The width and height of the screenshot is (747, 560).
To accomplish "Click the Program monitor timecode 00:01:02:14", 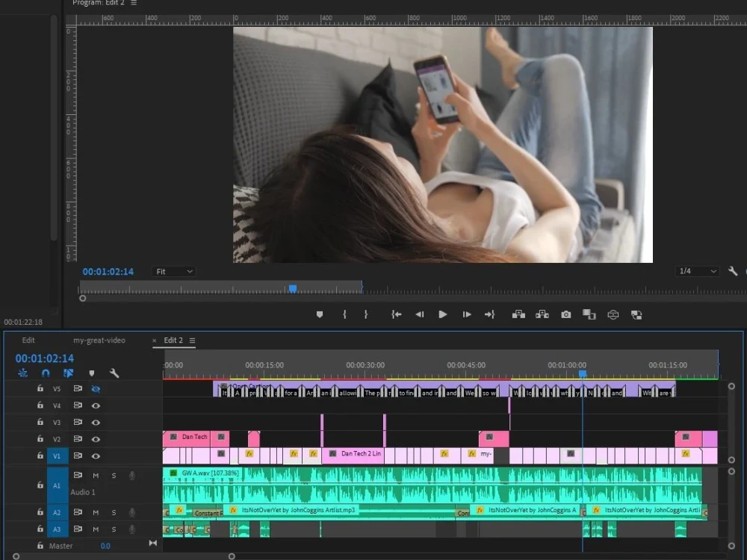I will [108, 272].
